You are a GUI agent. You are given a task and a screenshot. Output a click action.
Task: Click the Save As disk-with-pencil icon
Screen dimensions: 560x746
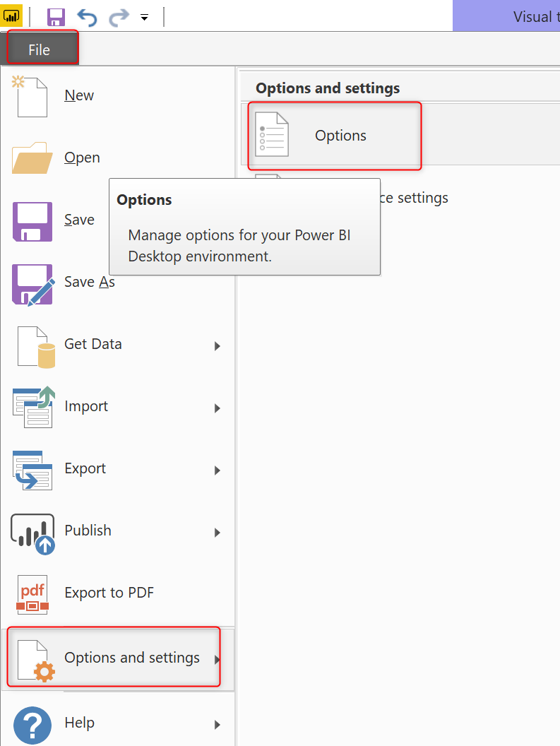pos(32,283)
